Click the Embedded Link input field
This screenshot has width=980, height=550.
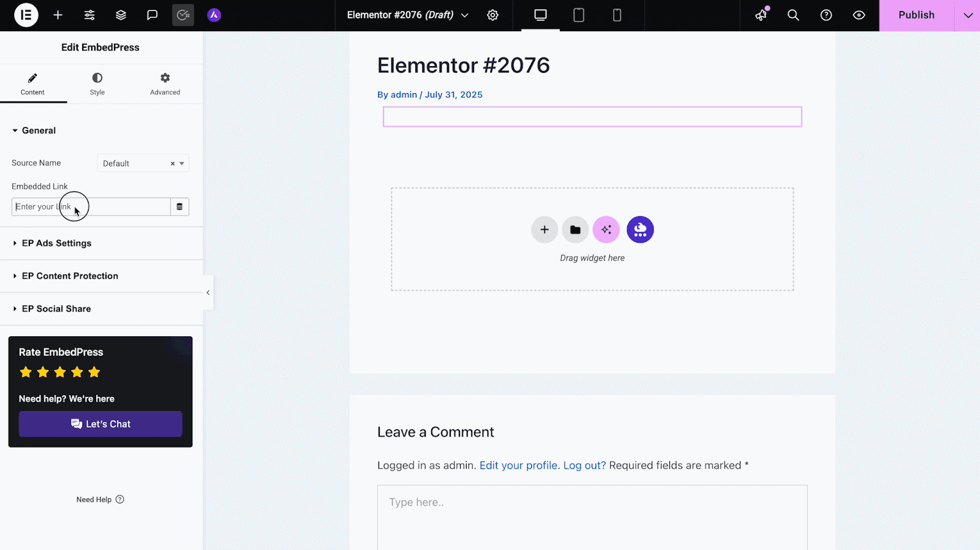[91, 206]
